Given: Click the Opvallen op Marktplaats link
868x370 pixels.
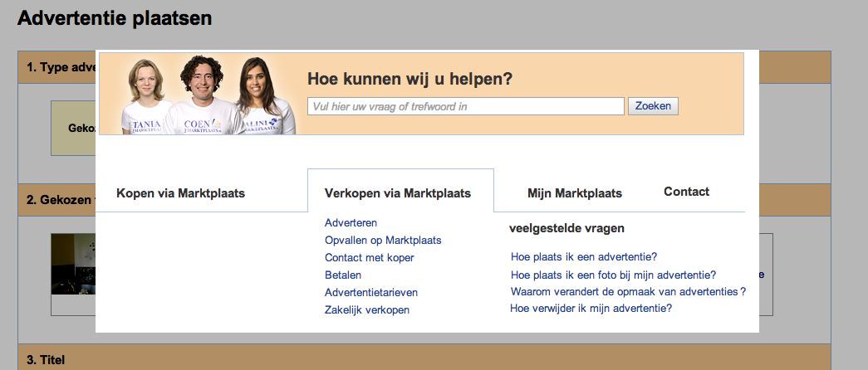Looking at the screenshot, I should tap(383, 241).
